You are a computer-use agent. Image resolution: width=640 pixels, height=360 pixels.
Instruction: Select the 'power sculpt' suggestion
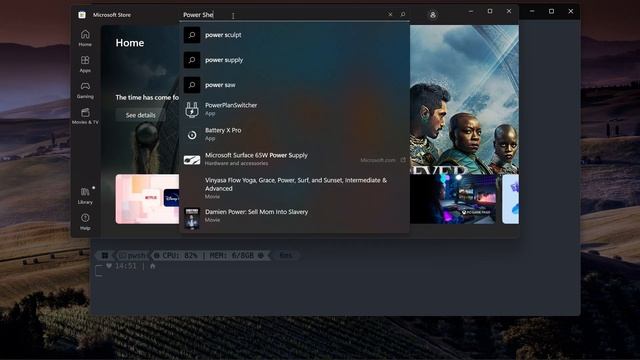(x=294, y=35)
